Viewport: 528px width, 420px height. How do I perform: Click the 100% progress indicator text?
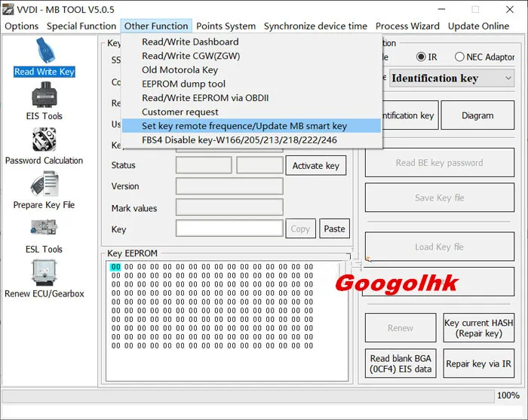508,395
